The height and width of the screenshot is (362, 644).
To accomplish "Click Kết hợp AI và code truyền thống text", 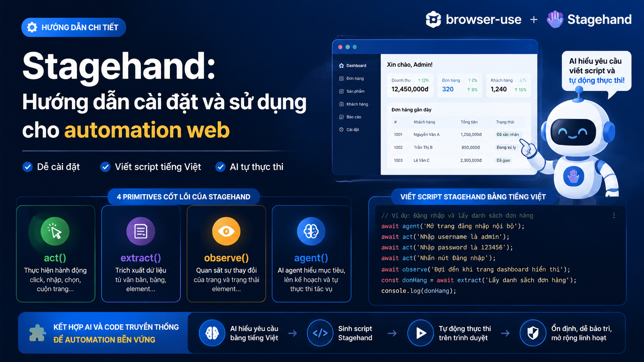I will (x=116, y=327).
